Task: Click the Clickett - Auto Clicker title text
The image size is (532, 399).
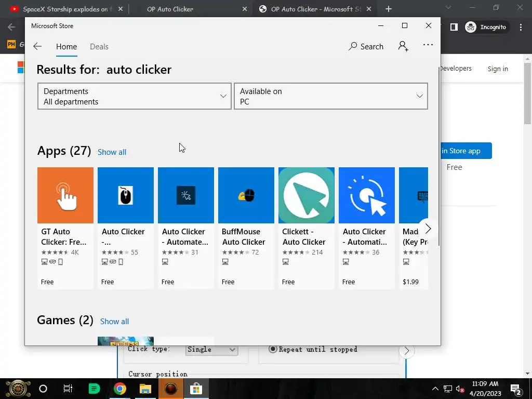Action: [303, 237]
